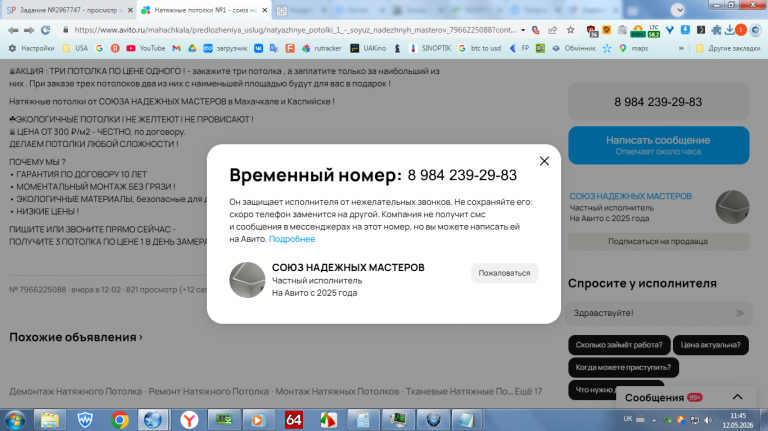
Task: Open the 'SINOPTIK' bookmark
Action: tap(431, 48)
